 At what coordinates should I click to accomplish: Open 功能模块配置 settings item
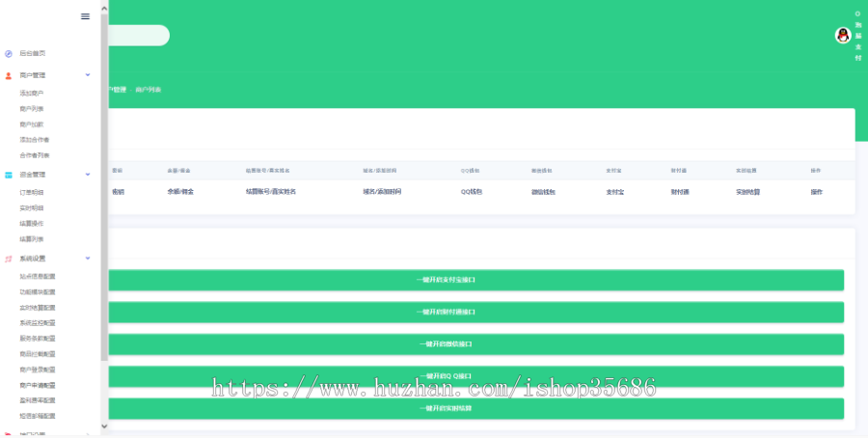38,291
